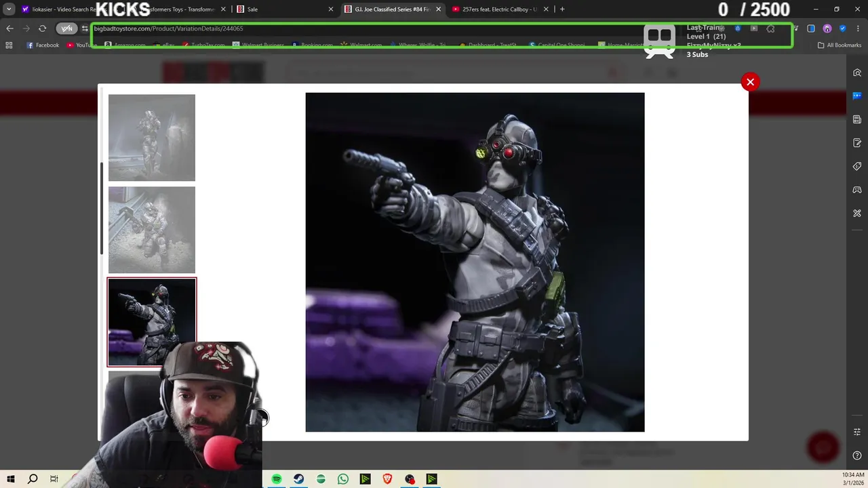Open the Capital One Shopping bookmark
The width and height of the screenshot is (868, 488).
(557, 45)
